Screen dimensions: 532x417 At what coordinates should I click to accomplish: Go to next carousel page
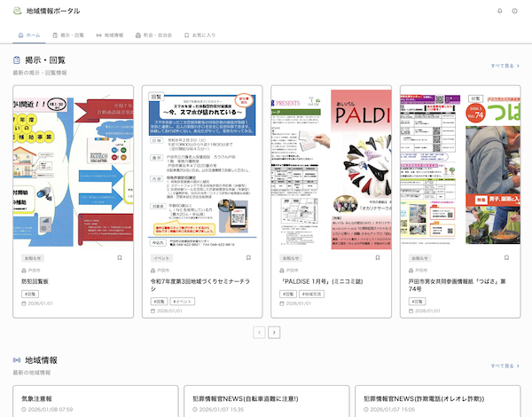click(274, 333)
